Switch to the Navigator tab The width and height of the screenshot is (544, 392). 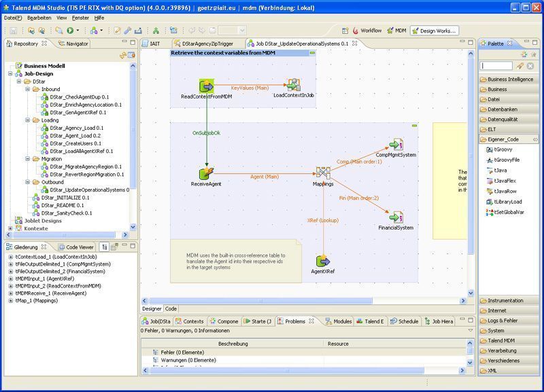73,43
